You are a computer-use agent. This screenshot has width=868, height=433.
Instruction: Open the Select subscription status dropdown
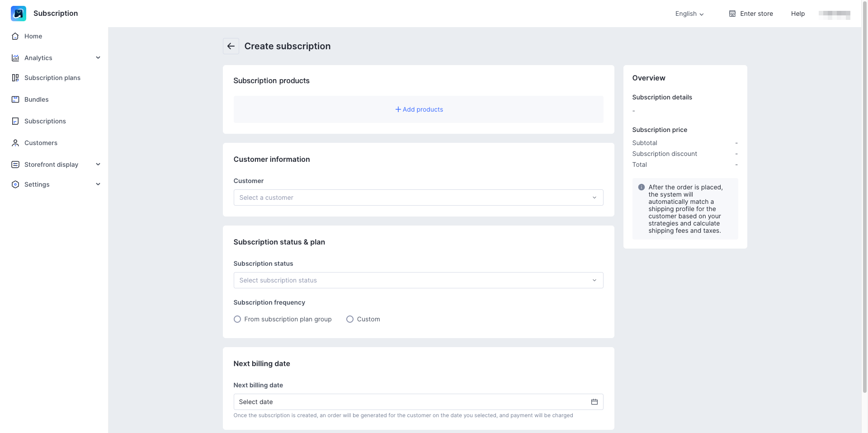418,280
